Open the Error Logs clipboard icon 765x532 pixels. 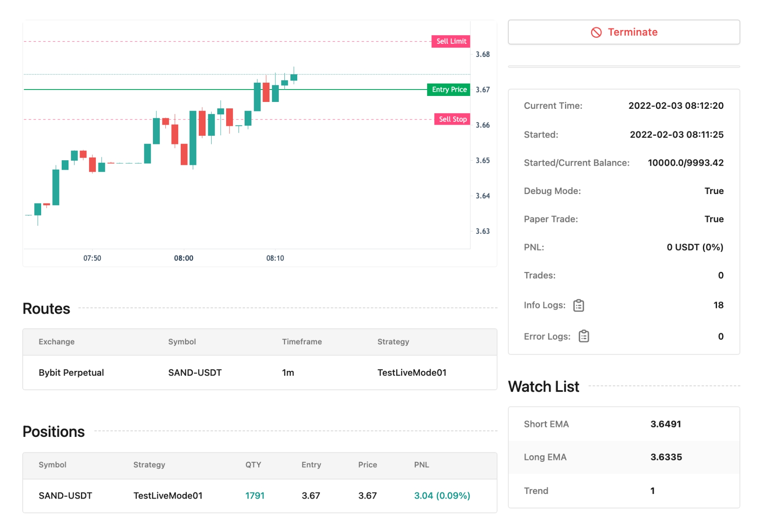(583, 336)
